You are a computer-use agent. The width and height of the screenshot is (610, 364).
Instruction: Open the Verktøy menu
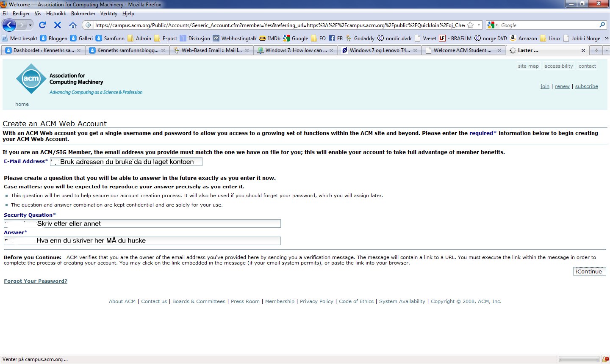109,14
